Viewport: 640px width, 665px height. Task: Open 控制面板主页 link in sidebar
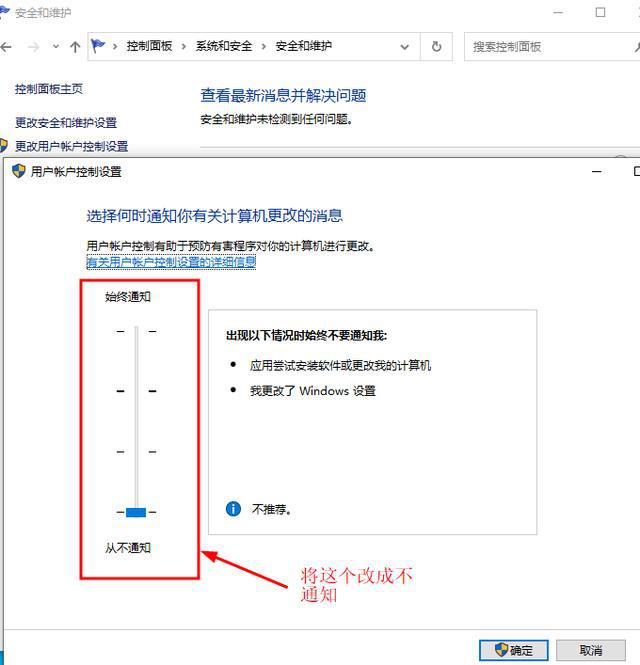(x=49, y=89)
